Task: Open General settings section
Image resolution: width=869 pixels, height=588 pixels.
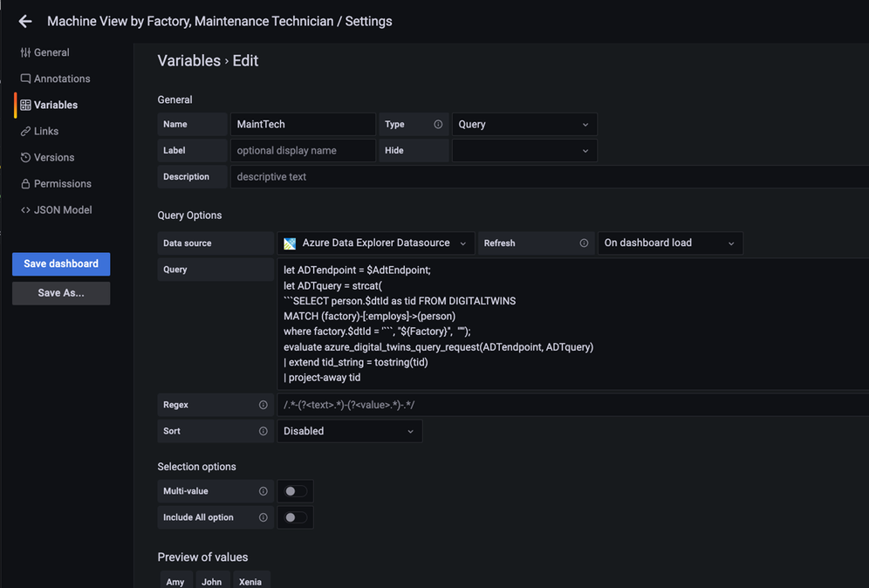Action: click(x=51, y=52)
